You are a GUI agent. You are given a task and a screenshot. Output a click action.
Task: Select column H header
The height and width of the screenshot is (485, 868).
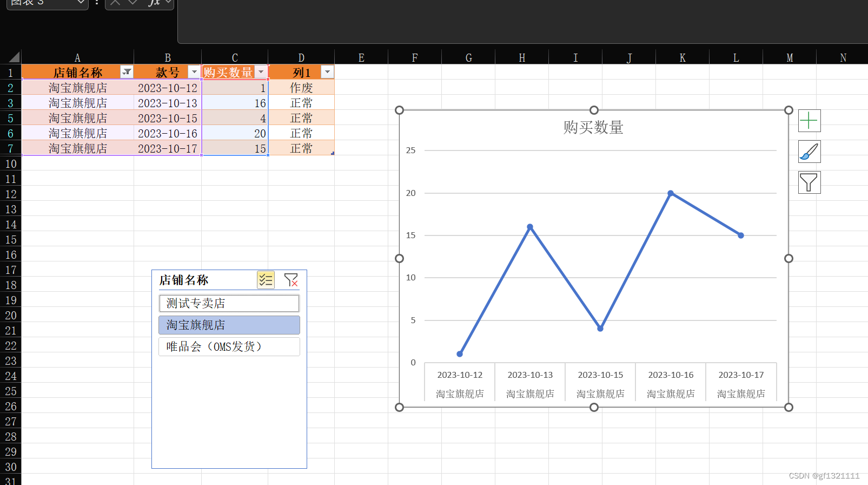click(522, 57)
